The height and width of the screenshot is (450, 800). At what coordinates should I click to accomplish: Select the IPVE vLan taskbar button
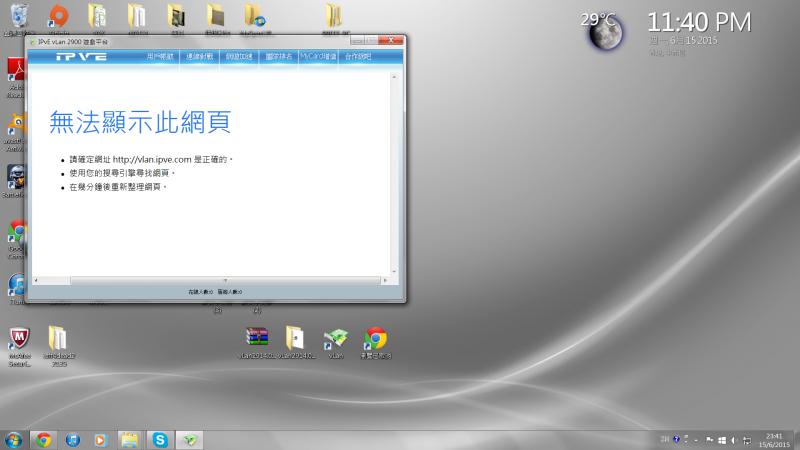190,440
